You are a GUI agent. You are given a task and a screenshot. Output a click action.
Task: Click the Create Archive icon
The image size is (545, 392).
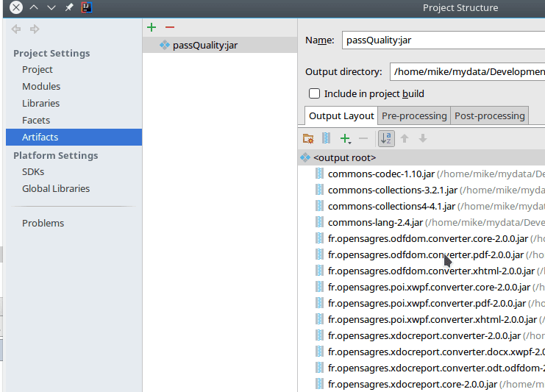[326, 138]
